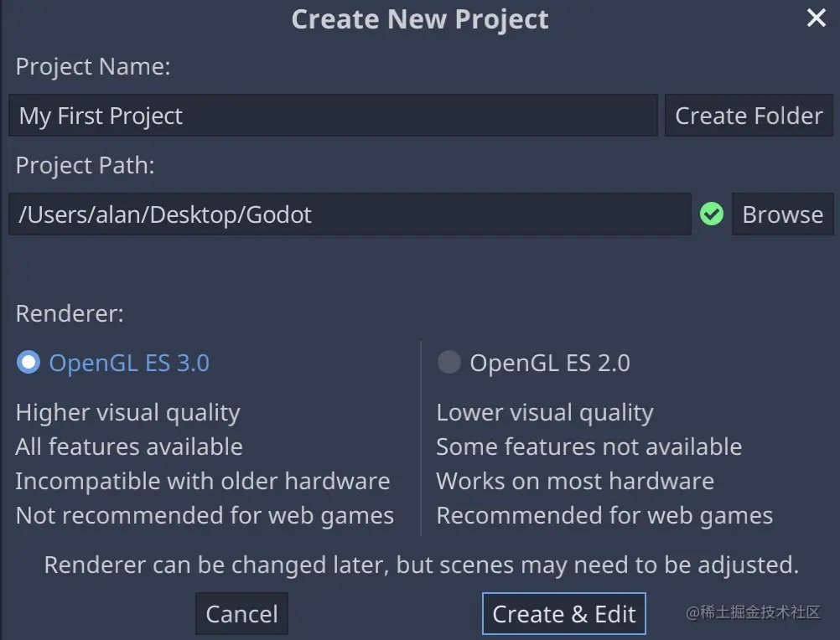Cancel the new project creation
The width and height of the screenshot is (840, 640).
point(241,614)
